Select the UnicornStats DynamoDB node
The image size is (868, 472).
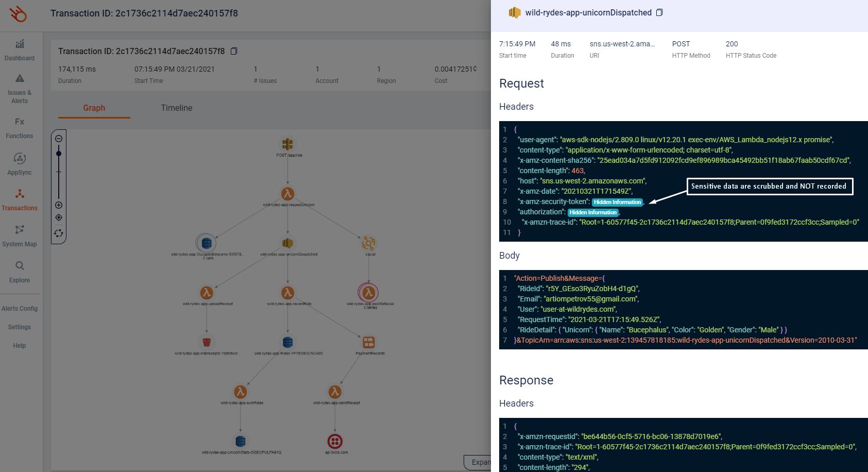point(241,442)
